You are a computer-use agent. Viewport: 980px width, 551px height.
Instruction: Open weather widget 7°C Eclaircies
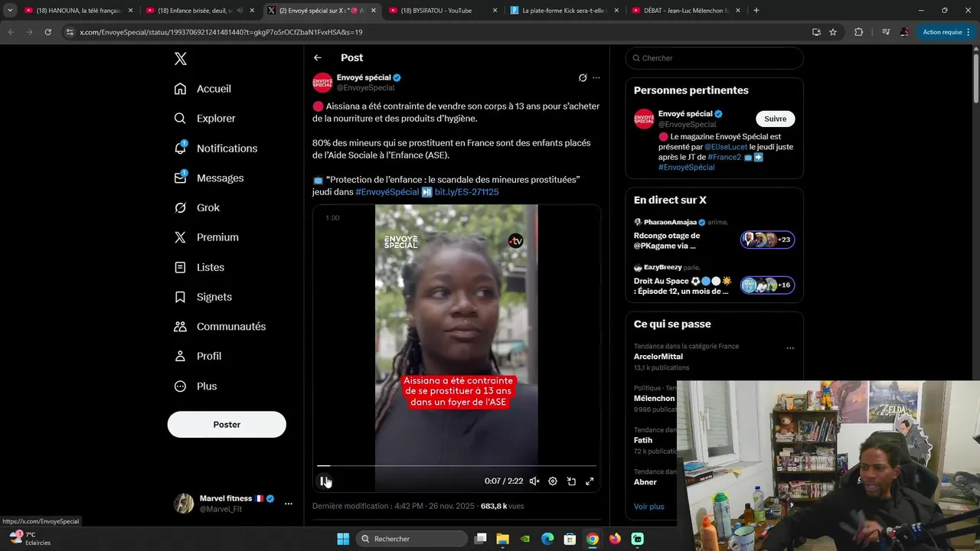tap(29, 538)
